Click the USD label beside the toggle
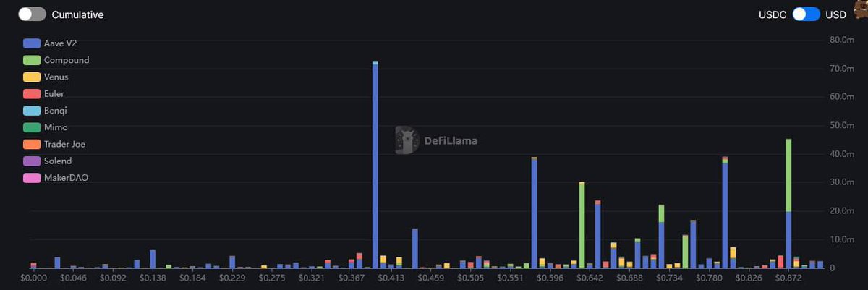 [835, 14]
